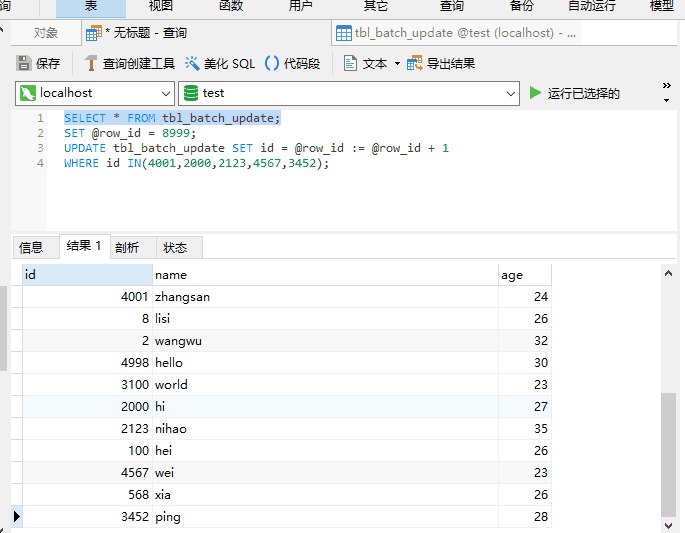Open Code Snippet (代码段)
The image size is (685, 533).
point(292,63)
